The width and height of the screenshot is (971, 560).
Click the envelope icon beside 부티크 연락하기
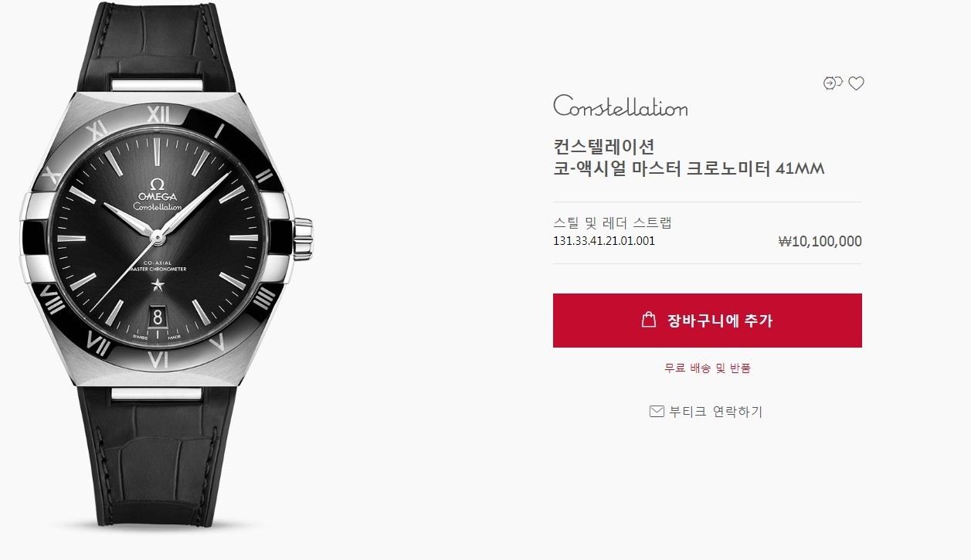click(657, 412)
